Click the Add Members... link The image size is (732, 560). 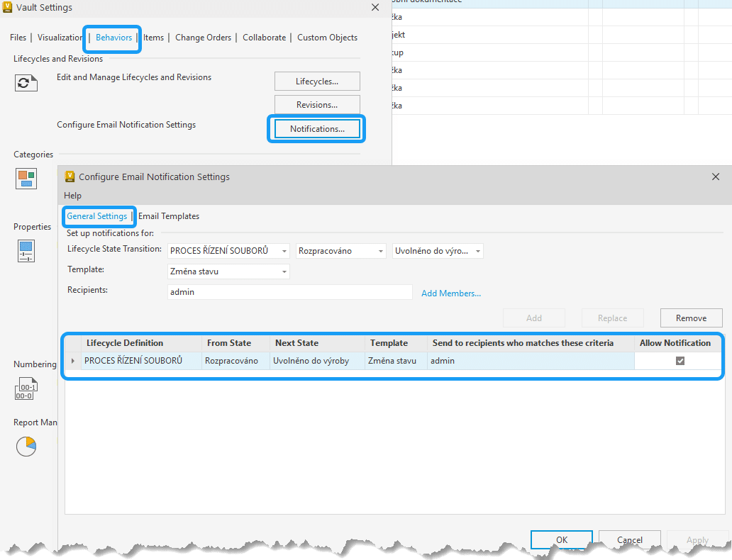coord(451,293)
